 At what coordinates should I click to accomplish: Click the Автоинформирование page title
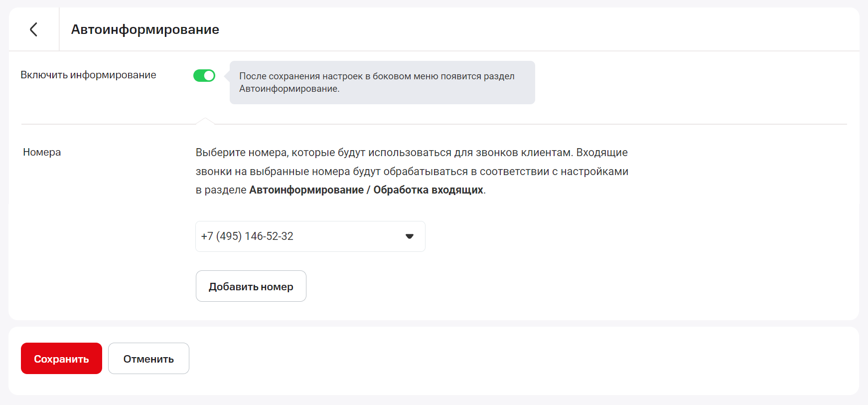pyautogui.click(x=145, y=29)
